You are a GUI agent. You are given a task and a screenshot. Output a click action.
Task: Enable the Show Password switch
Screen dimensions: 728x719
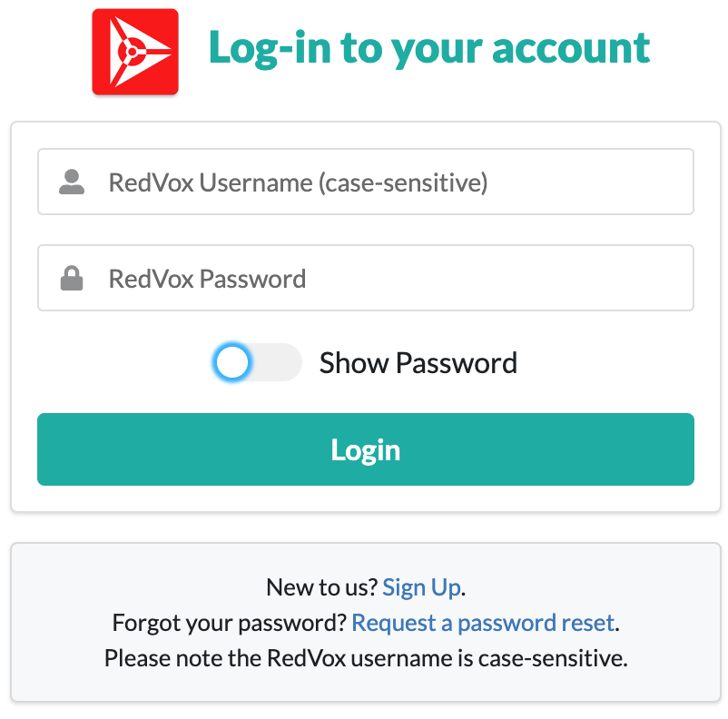point(257,363)
